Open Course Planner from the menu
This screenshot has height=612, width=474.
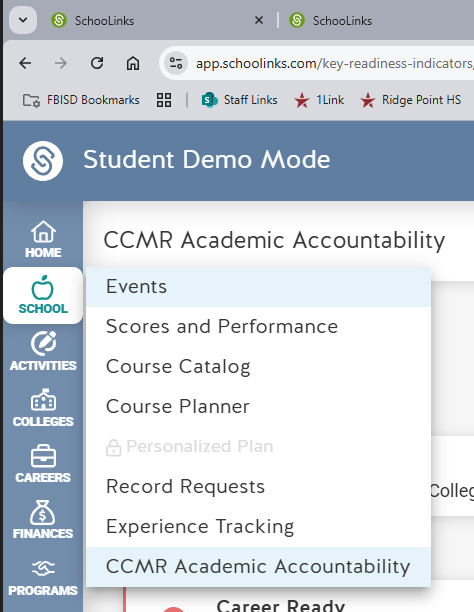tap(258, 407)
